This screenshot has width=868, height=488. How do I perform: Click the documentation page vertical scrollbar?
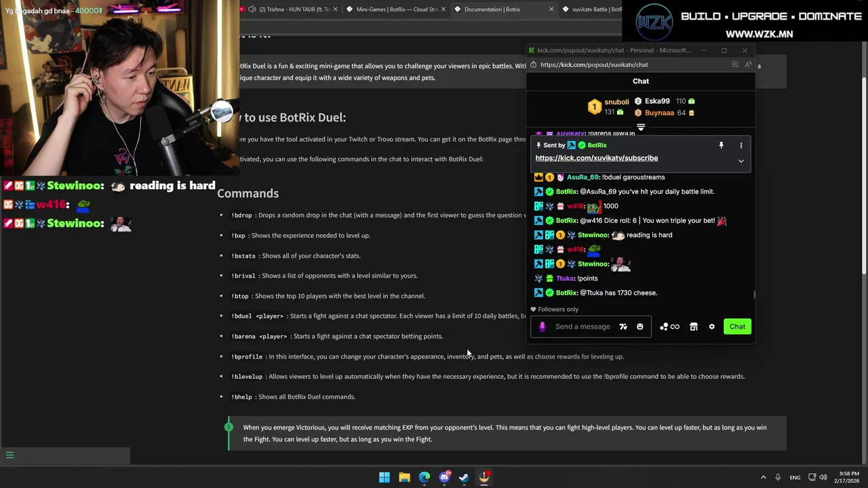[863, 175]
